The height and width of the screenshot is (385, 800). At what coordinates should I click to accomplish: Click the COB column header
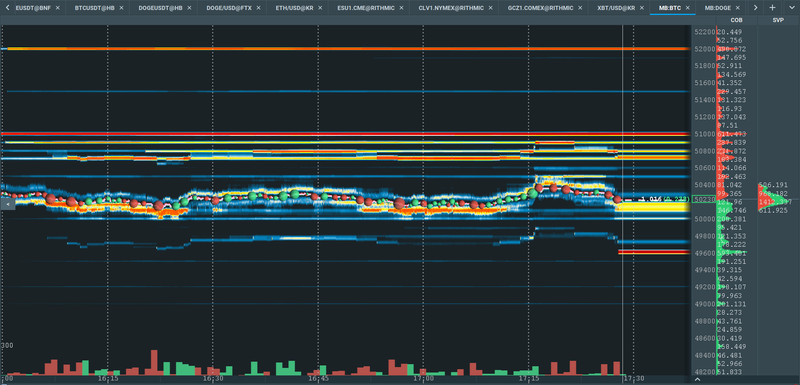tap(736, 20)
